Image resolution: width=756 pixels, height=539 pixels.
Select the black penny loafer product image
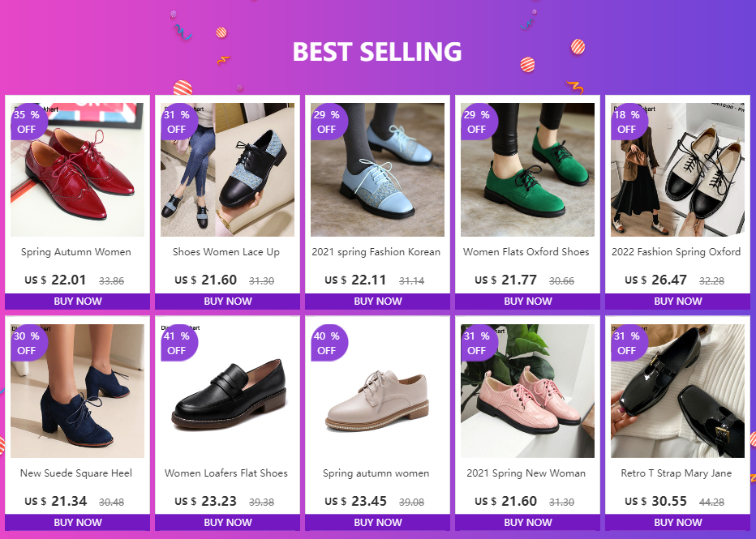pyautogui.click(x=228, y=391)
